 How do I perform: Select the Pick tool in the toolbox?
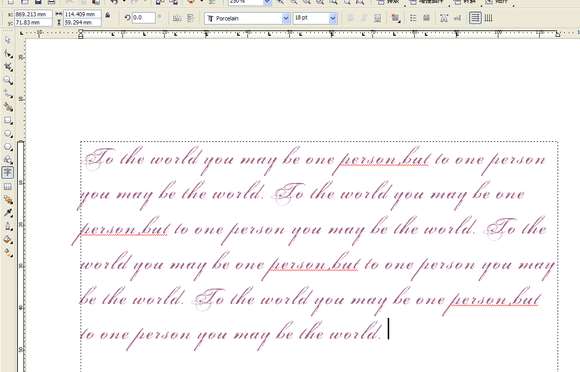[x=8, y=40]
